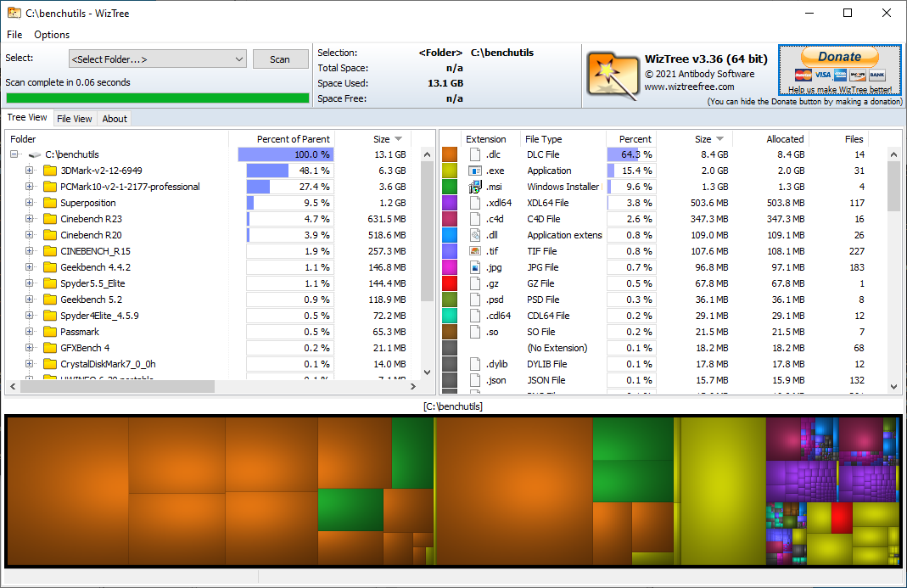Click the Donate button

pos(839,57)
